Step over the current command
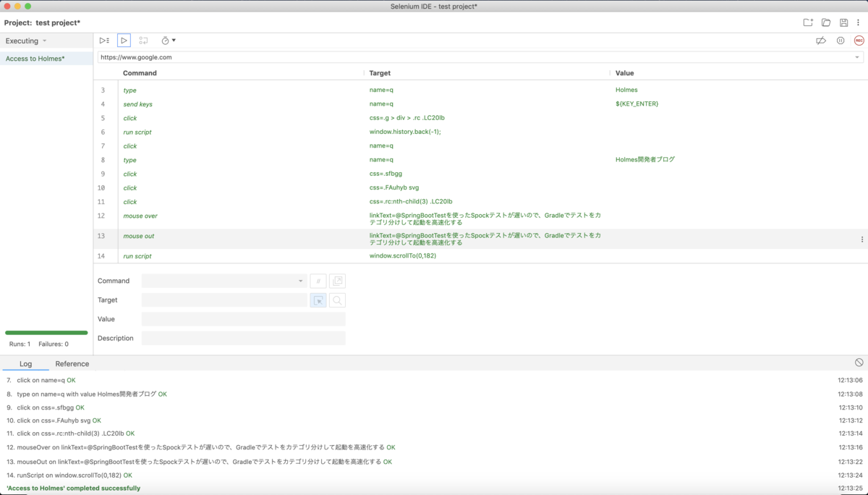The image size is (868, 495). click(143, 41)
